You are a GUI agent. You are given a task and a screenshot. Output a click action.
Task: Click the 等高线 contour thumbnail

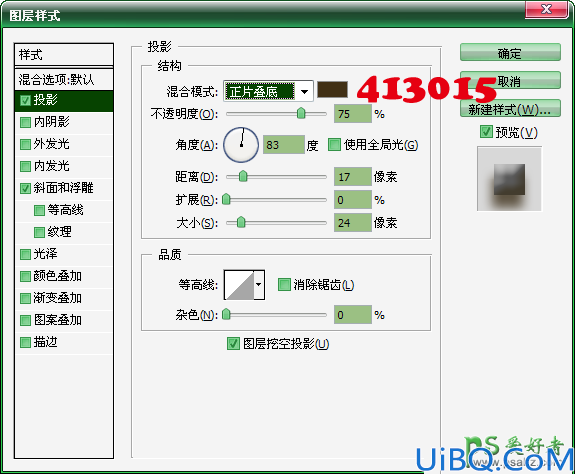click(239, 285)
